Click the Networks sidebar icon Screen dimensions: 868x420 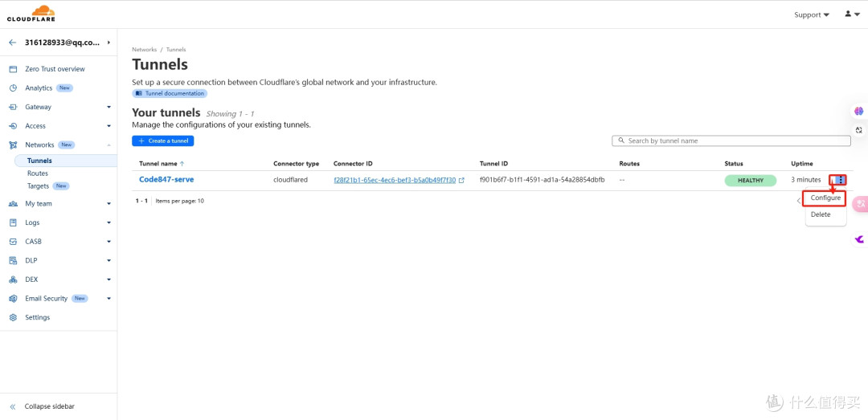click(14, 145)
